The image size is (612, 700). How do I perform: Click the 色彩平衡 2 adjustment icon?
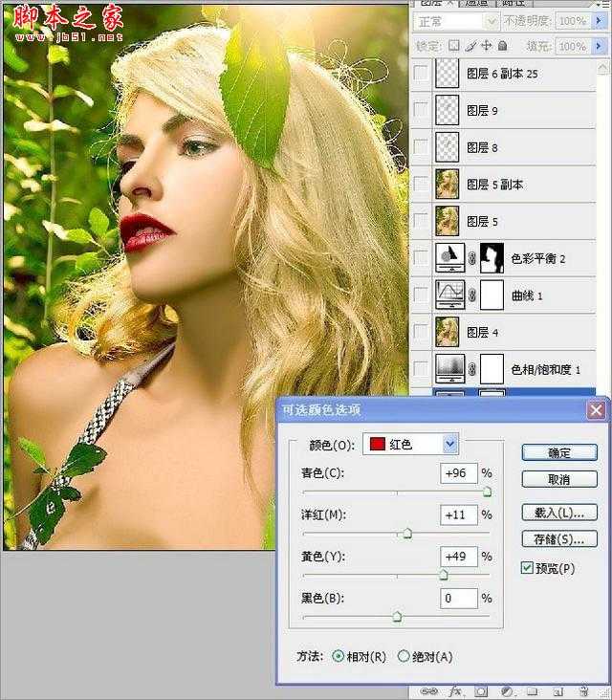tap(450, 257)
